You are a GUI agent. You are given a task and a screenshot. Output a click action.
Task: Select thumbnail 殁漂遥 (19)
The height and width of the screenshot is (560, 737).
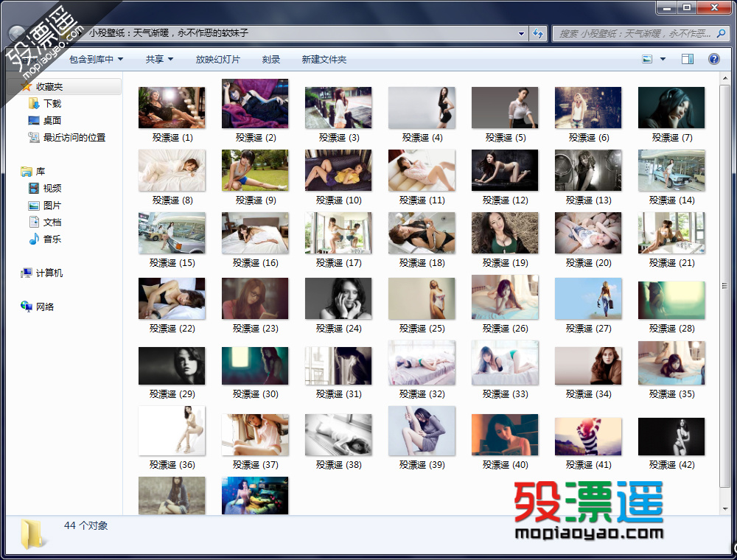click(x=505, y=233)
